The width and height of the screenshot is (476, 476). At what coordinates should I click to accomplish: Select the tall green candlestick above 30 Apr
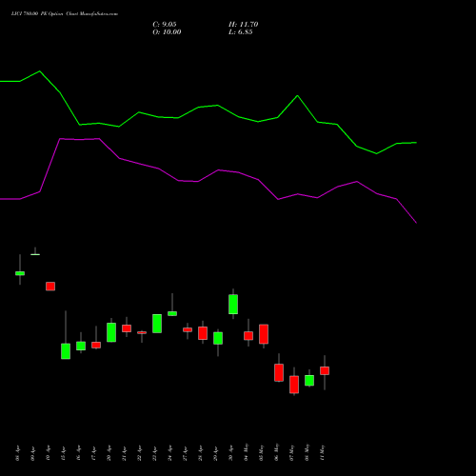coord(233,305)
